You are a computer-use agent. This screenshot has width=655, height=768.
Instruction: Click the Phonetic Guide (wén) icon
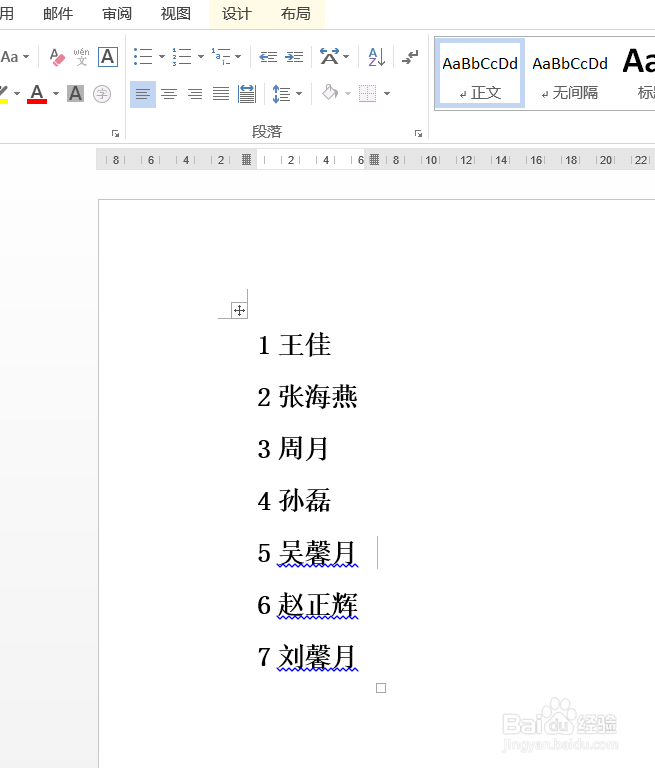coord(81,57)
